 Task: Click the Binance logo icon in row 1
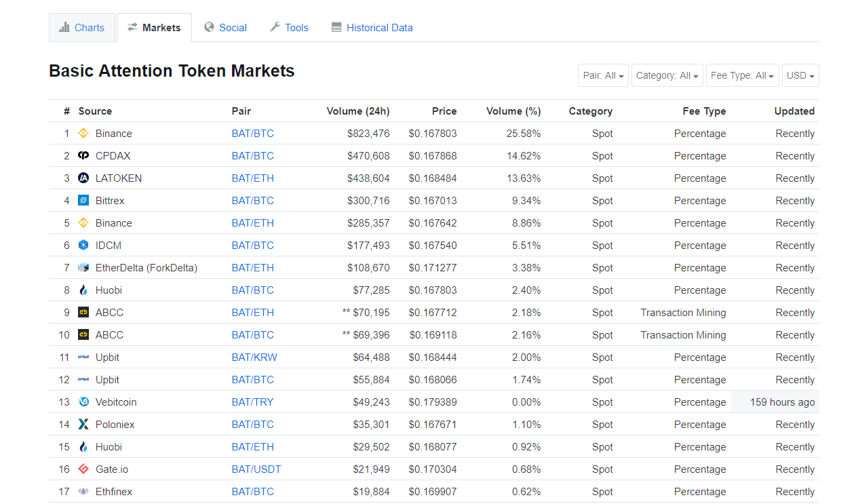83,134
